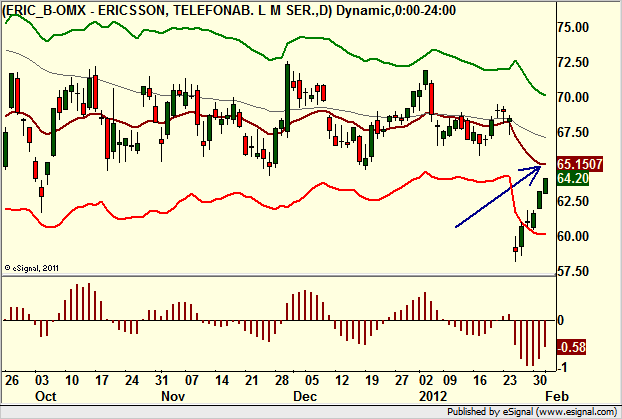The height and width of the screenshot is (419, 622).
Task: Click the indicator zero level label
Action: click(561, 320)
